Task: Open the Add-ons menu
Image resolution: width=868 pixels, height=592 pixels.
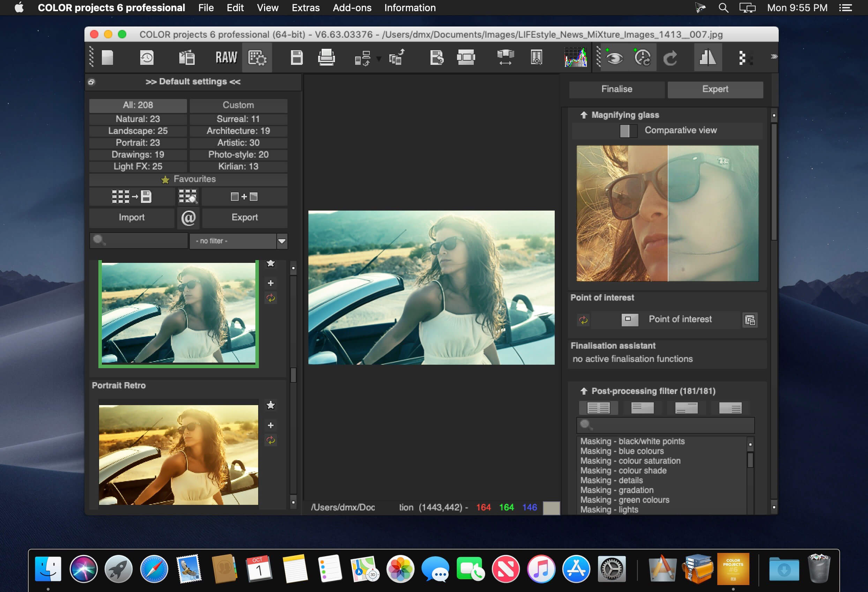Action: tap(352, 8)
